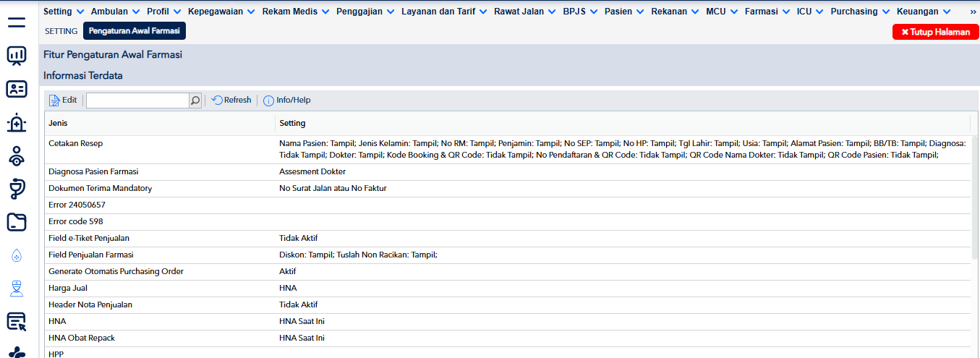Click the SETTING breadcrumb label
The width and height of the screenshot is (980, 358).
[61, 32]
